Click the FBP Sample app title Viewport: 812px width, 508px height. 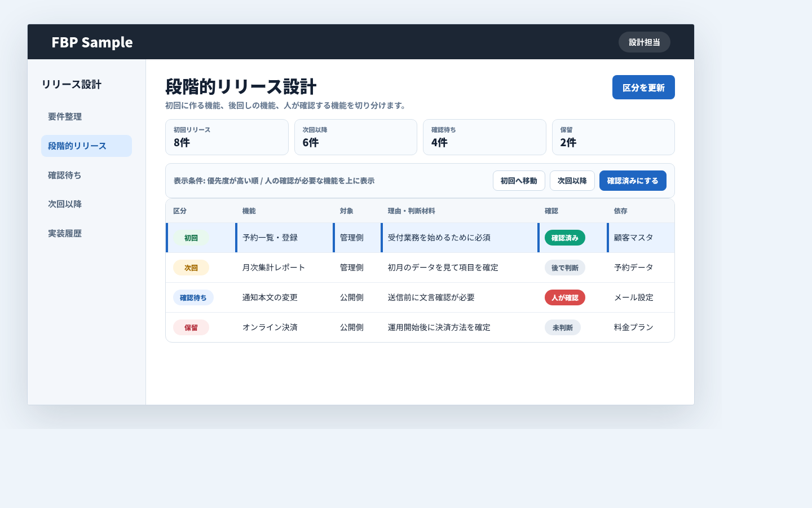tap(92, 42)
